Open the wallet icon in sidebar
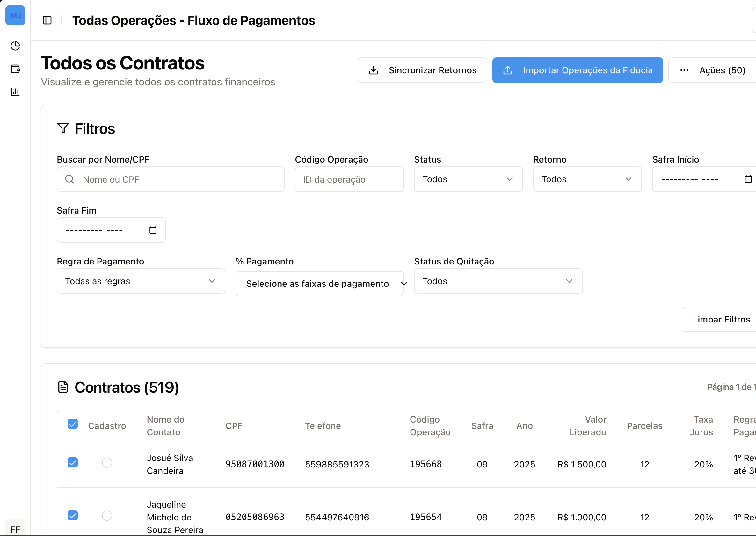 pyautogui.click(x=15, y=69)
